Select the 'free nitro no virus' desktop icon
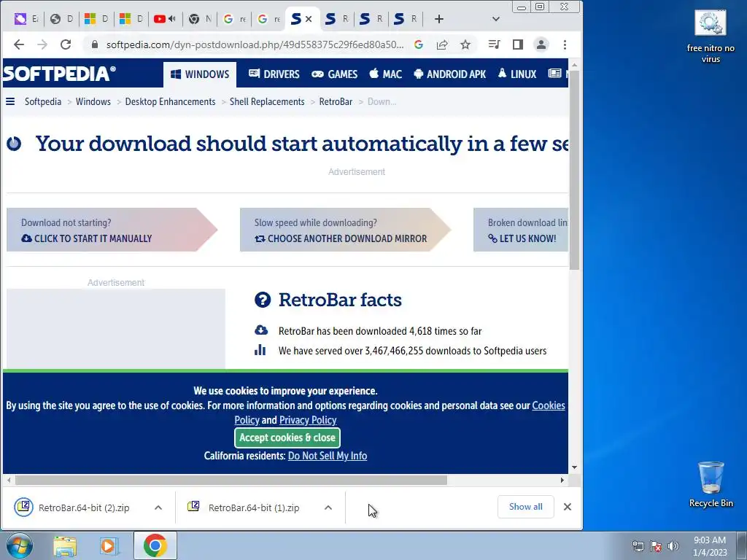The height and width of the screenshot is (560, 747). (711, 37)
